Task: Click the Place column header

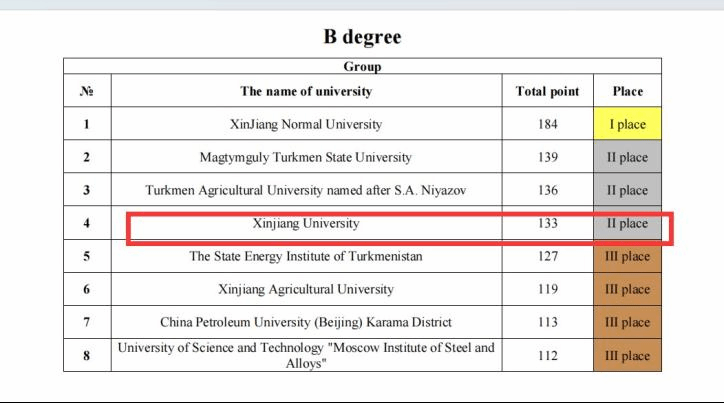Action: (627, 91)
